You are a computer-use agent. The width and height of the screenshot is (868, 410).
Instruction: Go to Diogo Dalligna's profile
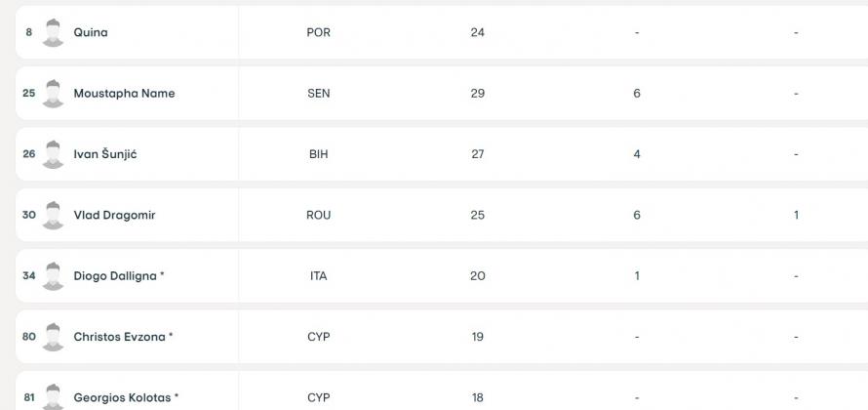(x=118, y=276)
